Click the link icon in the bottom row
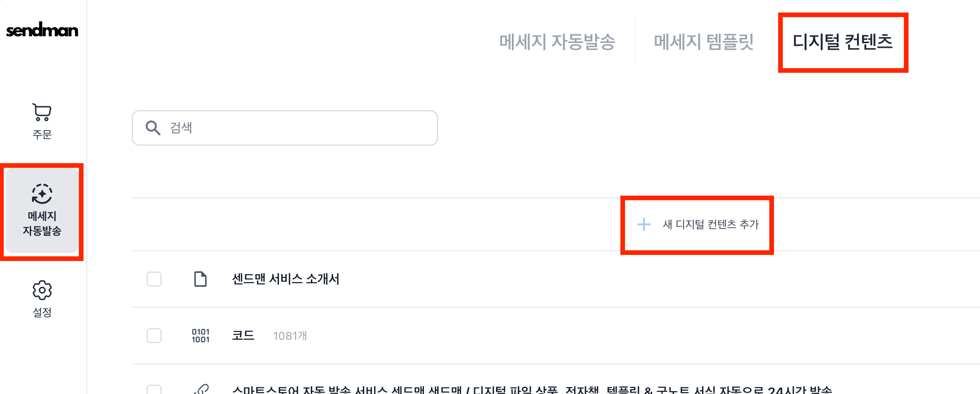The height and width of the screenshot is (394, 980). pos(201,389)
